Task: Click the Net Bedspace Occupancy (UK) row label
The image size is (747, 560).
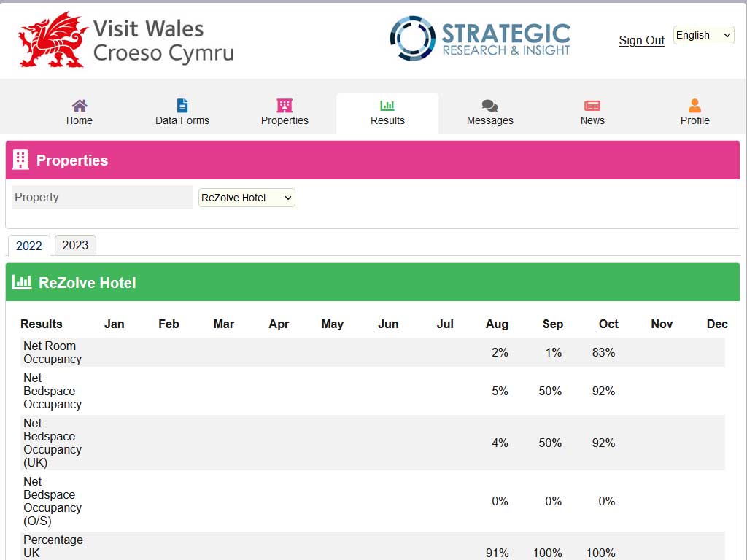Action: point(52,443)
